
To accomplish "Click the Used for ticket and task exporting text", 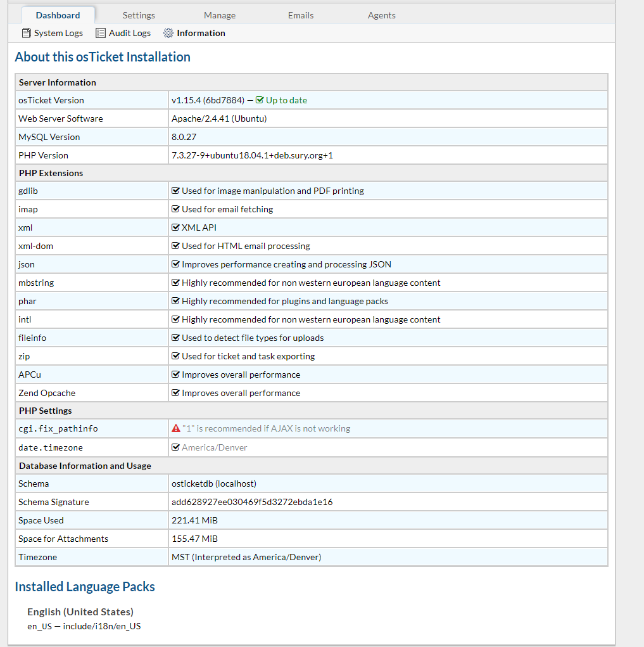I will (x=248, y=357).
